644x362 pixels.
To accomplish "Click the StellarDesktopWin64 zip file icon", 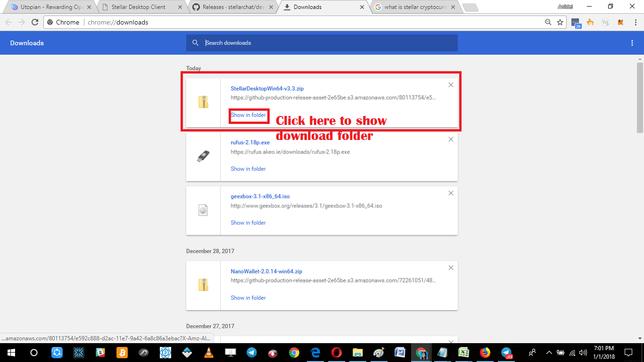I will coord(203,102).
